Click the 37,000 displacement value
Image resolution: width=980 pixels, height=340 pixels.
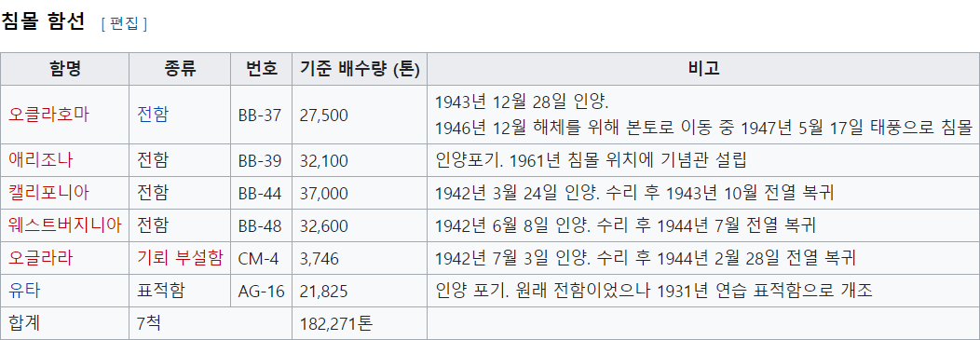[324, 193]
